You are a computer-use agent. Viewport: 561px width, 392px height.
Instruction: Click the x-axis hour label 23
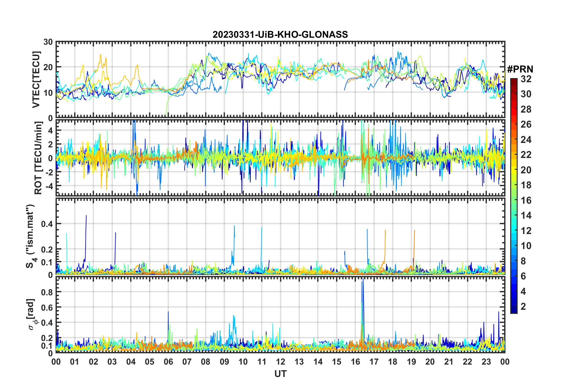(x=486, y=362)
